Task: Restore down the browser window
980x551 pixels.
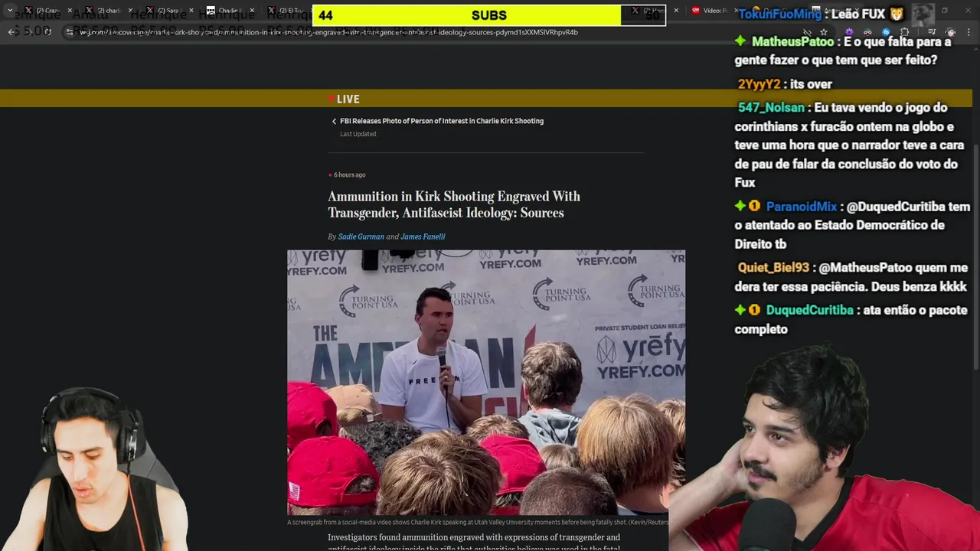Action: coord(945,11)
